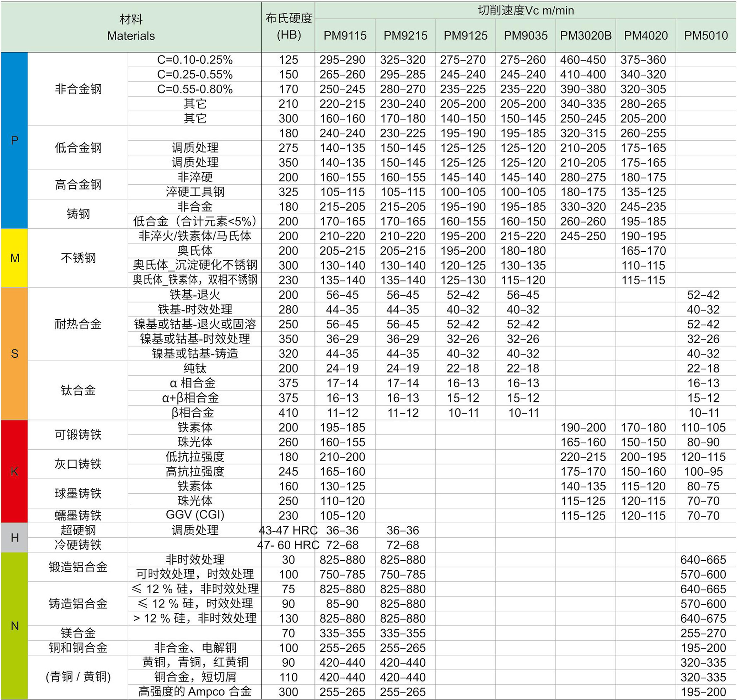This screenshot has width=737, height=700.
Task: Click the 耐热合金 material group
Action: [78, 324]
